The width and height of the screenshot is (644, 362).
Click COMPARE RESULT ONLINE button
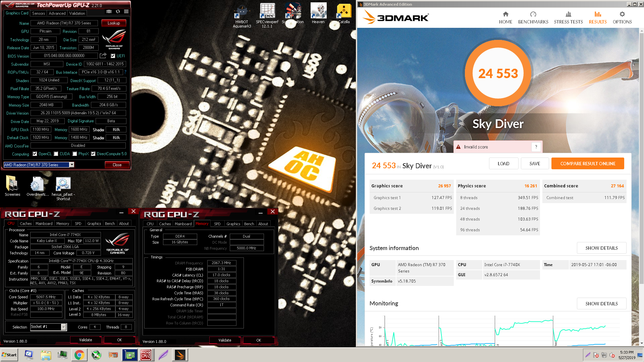pyautogui.click(x=588, y=164)
